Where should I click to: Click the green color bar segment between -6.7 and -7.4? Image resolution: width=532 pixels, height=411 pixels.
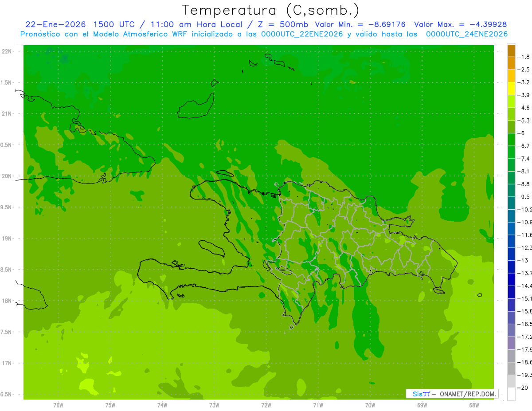[x=511, y=152]
